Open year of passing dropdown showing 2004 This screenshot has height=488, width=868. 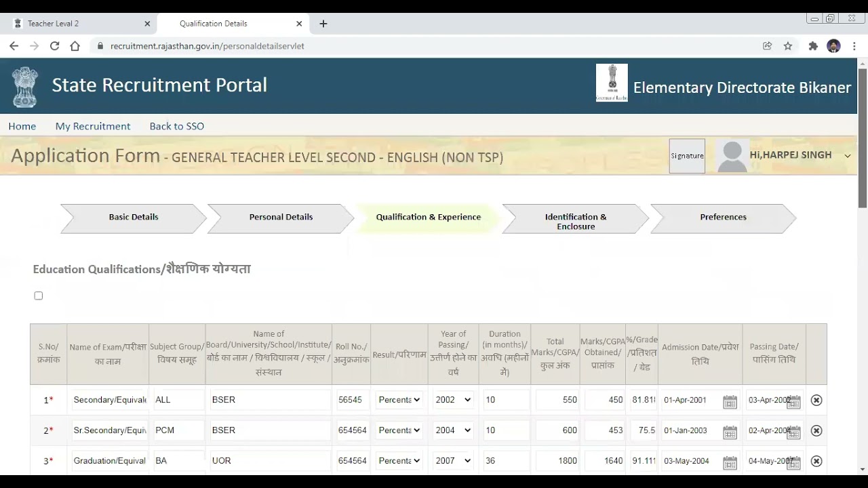click(x=453, y=430)
